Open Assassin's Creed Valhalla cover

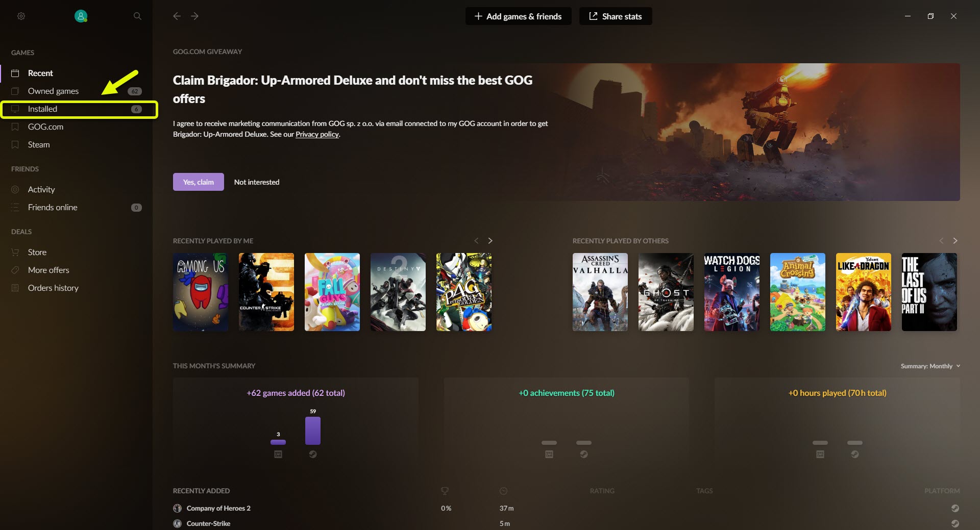(600, 292)
